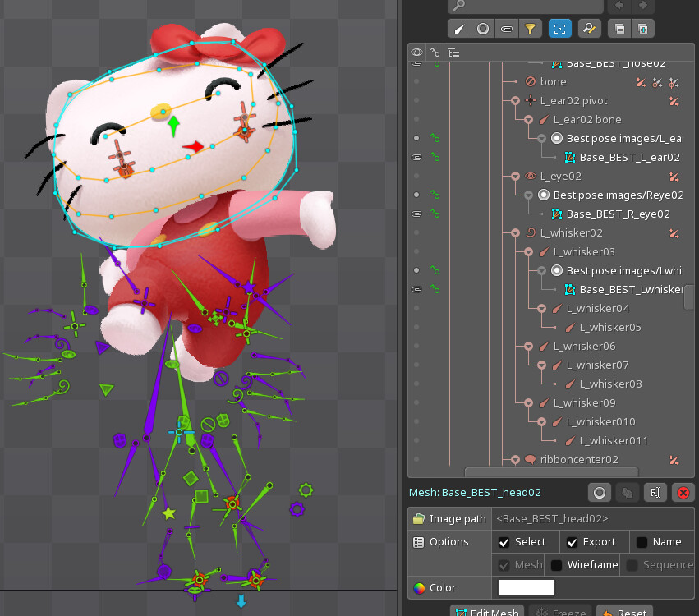The width and height of the screenshot is (699, 616).
Task: Select the L_whisker08 bone
Action: 603,384
